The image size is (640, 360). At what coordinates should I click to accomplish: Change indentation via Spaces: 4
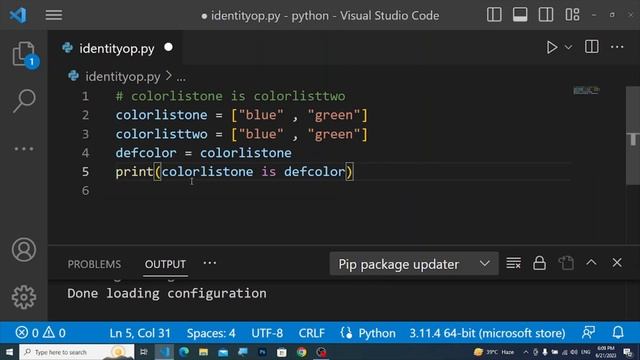click(x=211, y=333)
